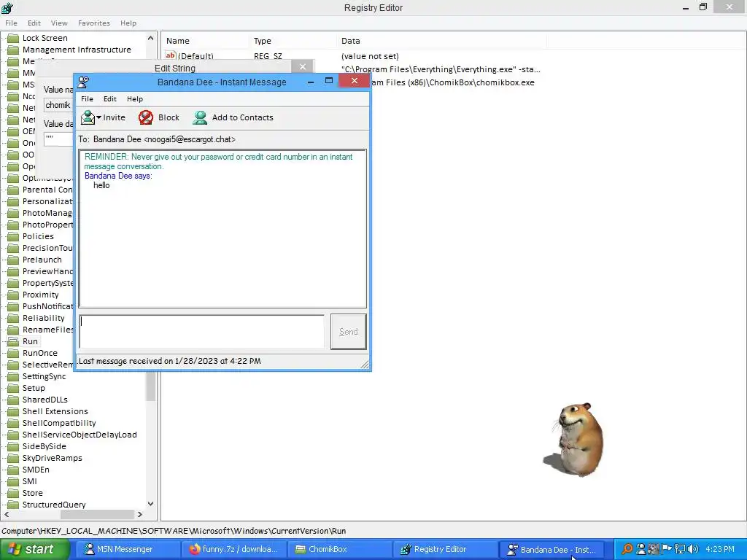This screenshot has width=747, height=560.
Task: Open the Edit menu in Registry Editor
Action: point(34,23)
